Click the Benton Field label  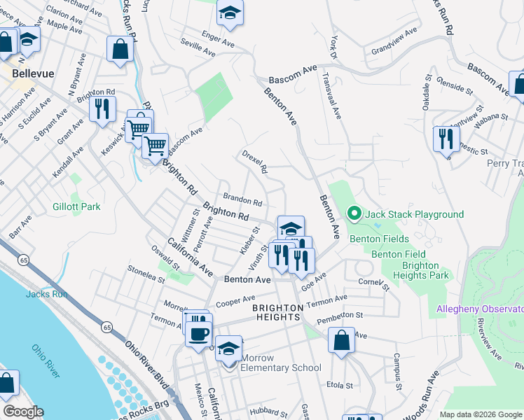(x=399, y=254)
